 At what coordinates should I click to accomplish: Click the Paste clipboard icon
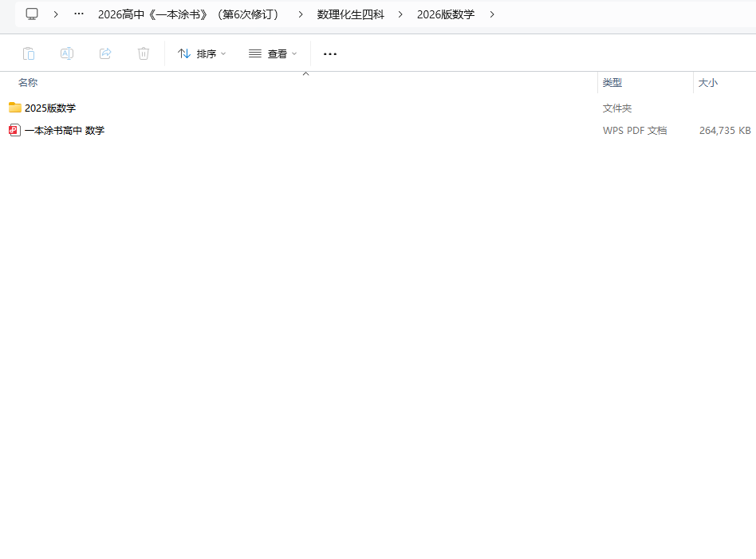point(29,53)
